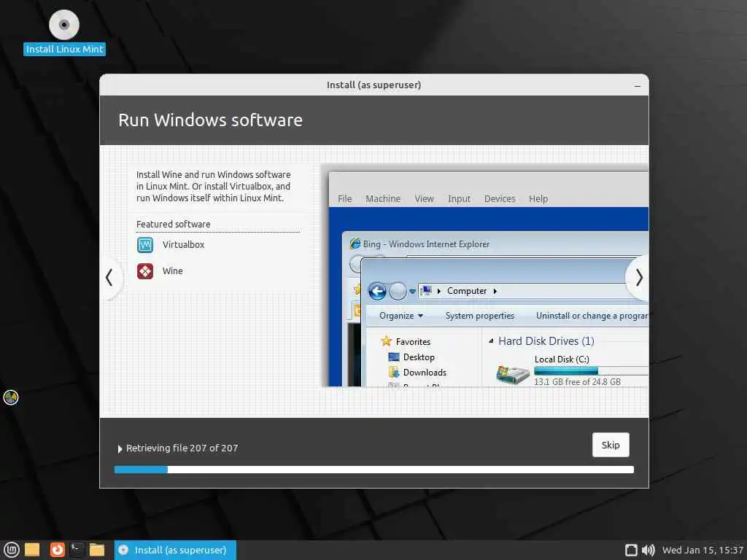Image resolution: width=747 pixels, height=560 pixels.
Task: Click the Local Disk (C:) usage bar
Action: [591, 371]
